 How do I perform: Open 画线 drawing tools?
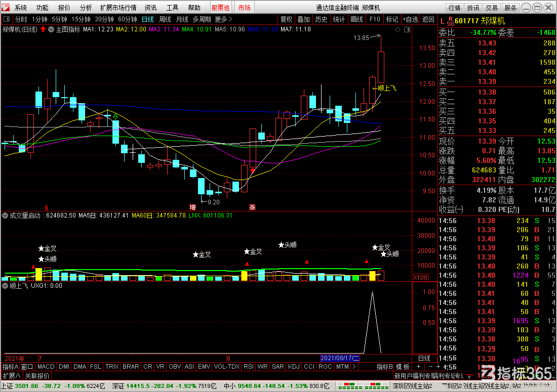coord(356,19)
